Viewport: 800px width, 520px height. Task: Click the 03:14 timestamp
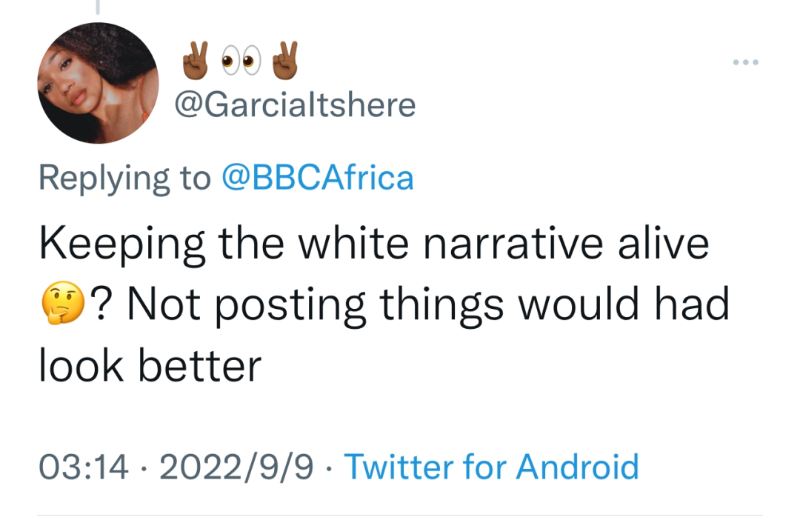[83, 466]
